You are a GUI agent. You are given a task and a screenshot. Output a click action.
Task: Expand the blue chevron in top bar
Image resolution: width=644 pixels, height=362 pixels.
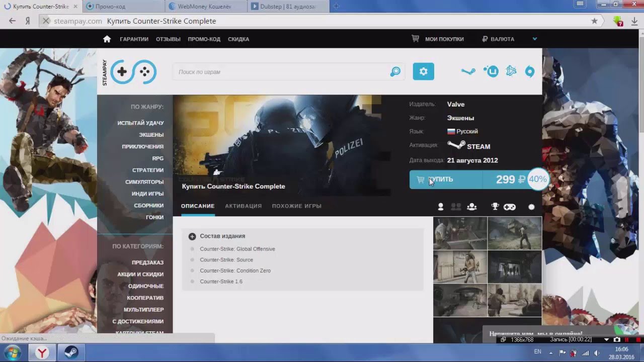535,39
